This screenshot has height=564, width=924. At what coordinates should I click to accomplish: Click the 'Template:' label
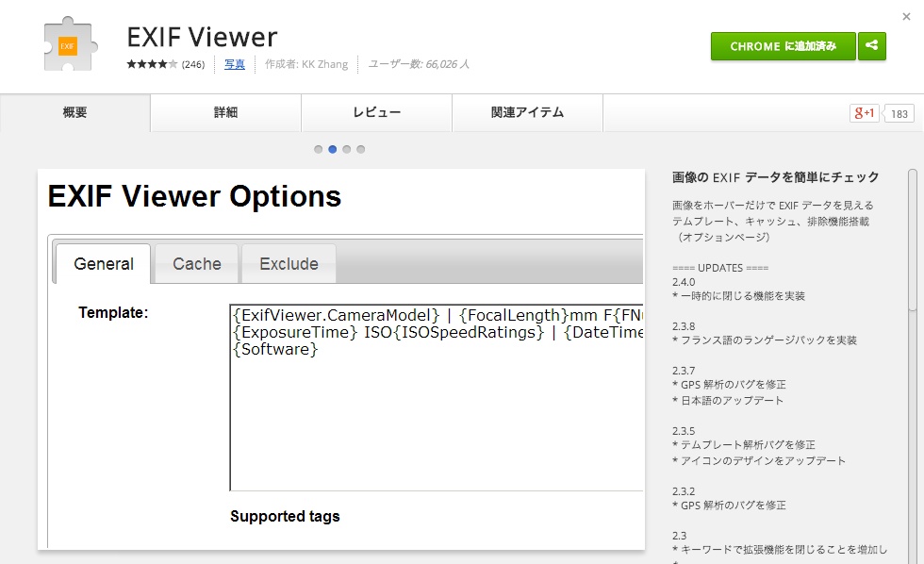click(113, 312)
